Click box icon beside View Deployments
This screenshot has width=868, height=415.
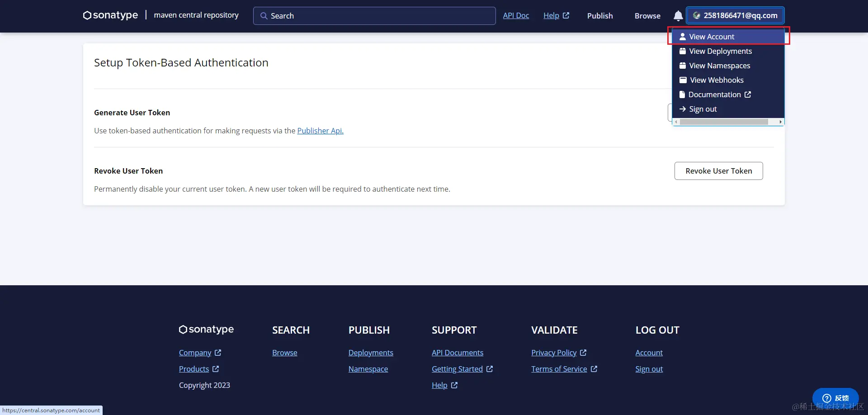(683, 51)
